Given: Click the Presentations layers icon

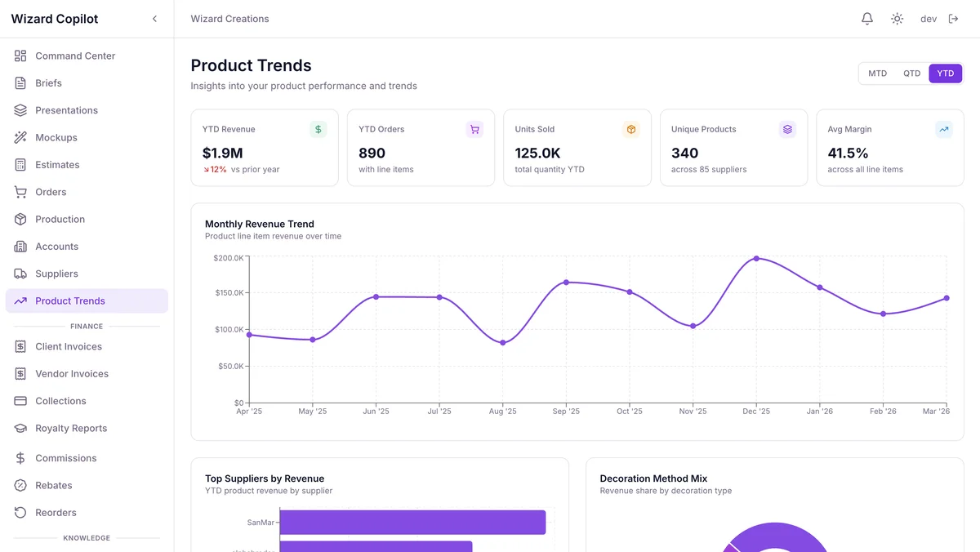Looking at the screenshot, I should 20,110.
